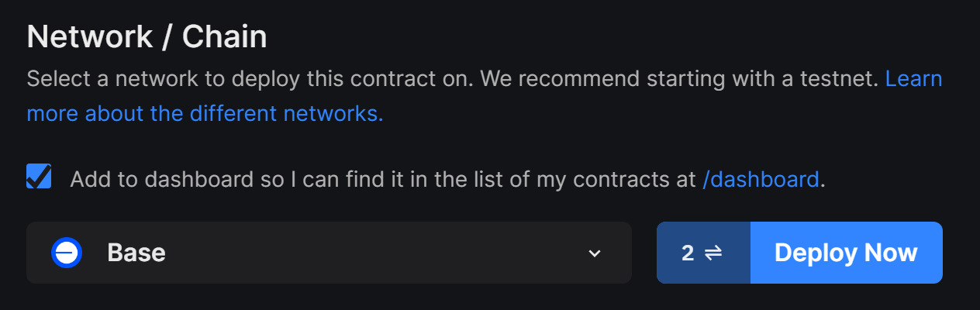Click the number 2 beside the swap arrows

coord(688,253)
